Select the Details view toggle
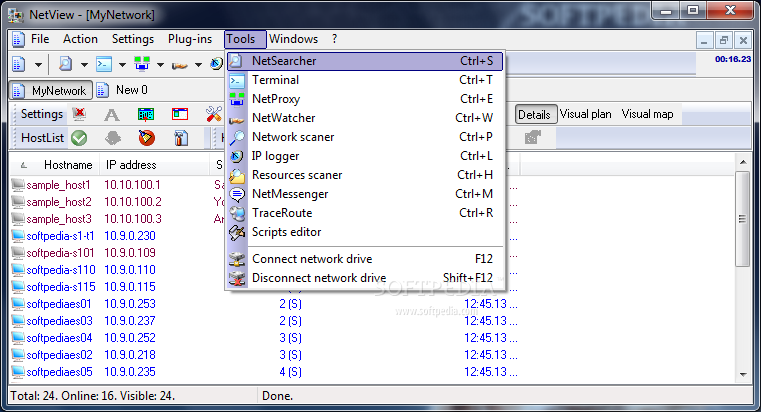Screen dimensions: 761x412 pyautogui.click(x=535, y=115)
